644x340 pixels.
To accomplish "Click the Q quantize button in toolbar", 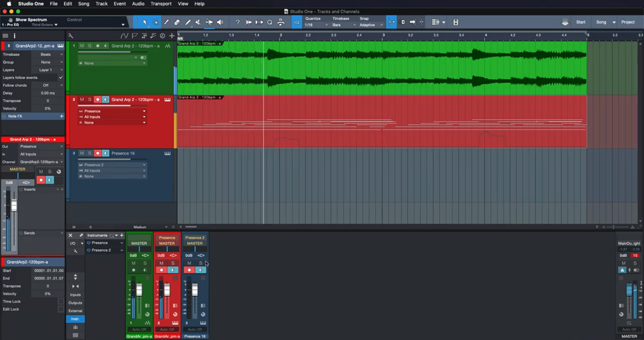I will [x=270, y=22].
